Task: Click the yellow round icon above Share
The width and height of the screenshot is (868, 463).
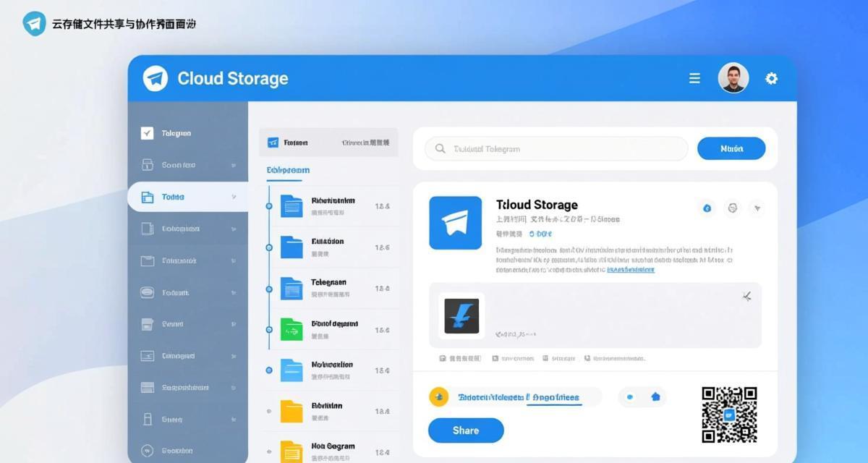Action: click(438, 396)
